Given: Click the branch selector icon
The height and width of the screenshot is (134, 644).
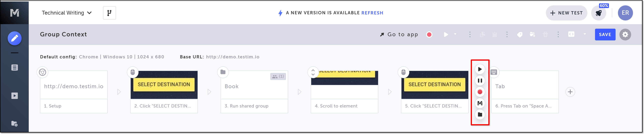Looking at the screenshot, I should tap(109, 13).
